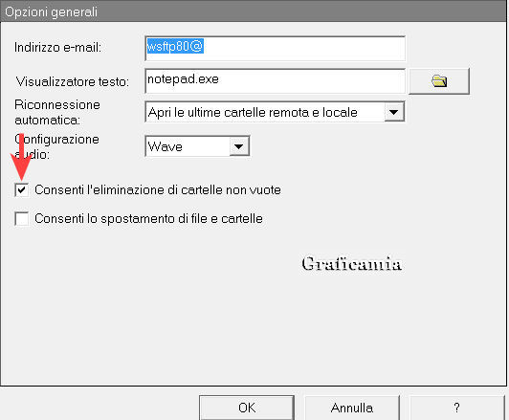Select the Wave combo box text
This screenshot has width=509, height=420.
165,146
